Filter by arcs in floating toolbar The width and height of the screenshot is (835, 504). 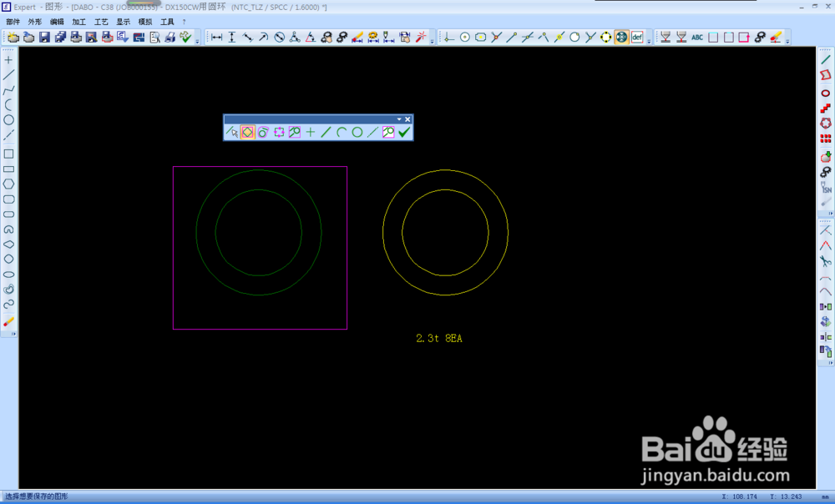pyautogui.click(x=342, y=132)
